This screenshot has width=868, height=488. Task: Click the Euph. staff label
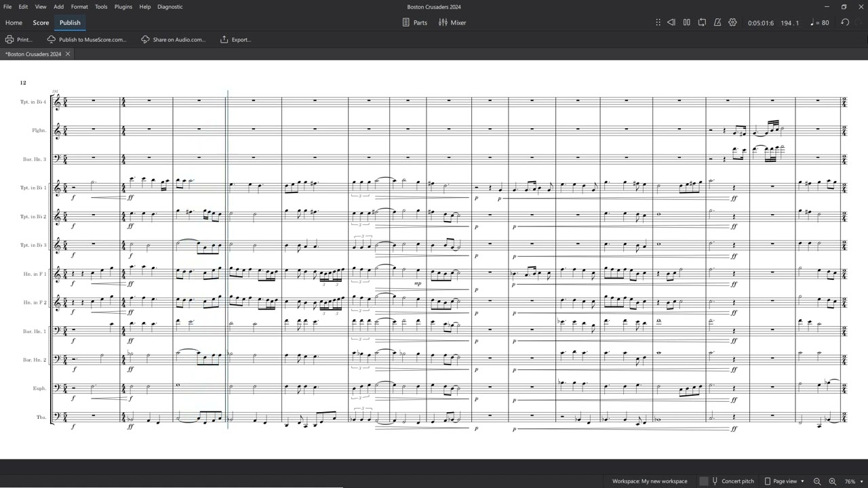[39, 388]
